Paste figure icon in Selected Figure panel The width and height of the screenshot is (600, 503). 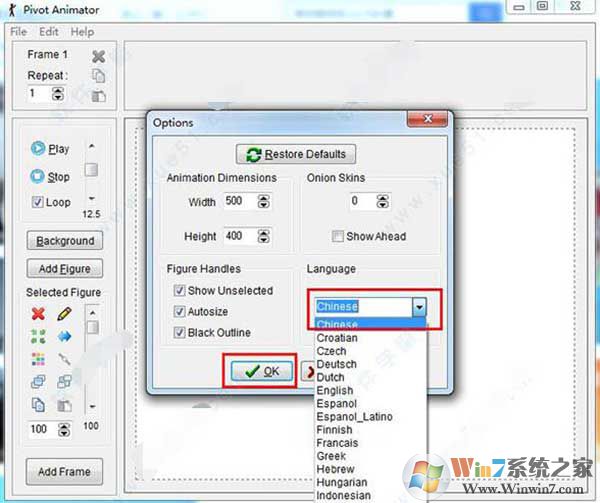64,405
